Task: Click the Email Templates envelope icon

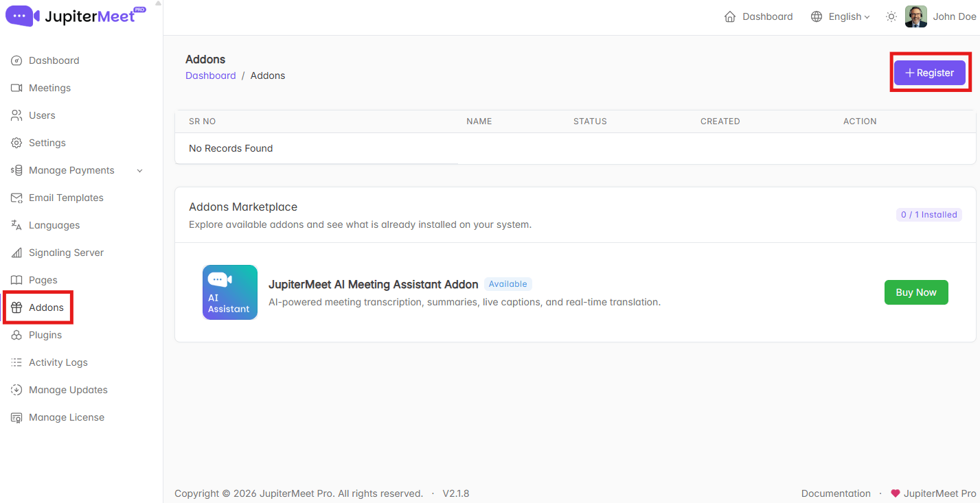Action: click(16, 198)
